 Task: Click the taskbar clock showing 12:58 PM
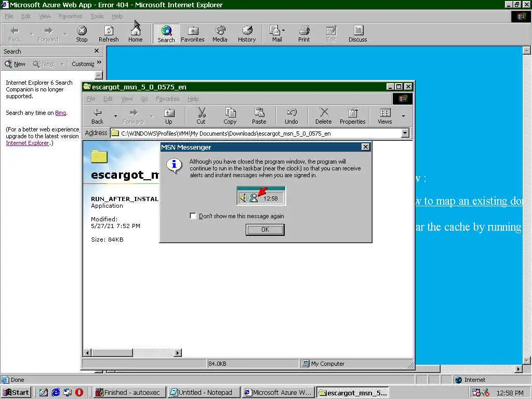pyautogui.click(x=510, y=393)
